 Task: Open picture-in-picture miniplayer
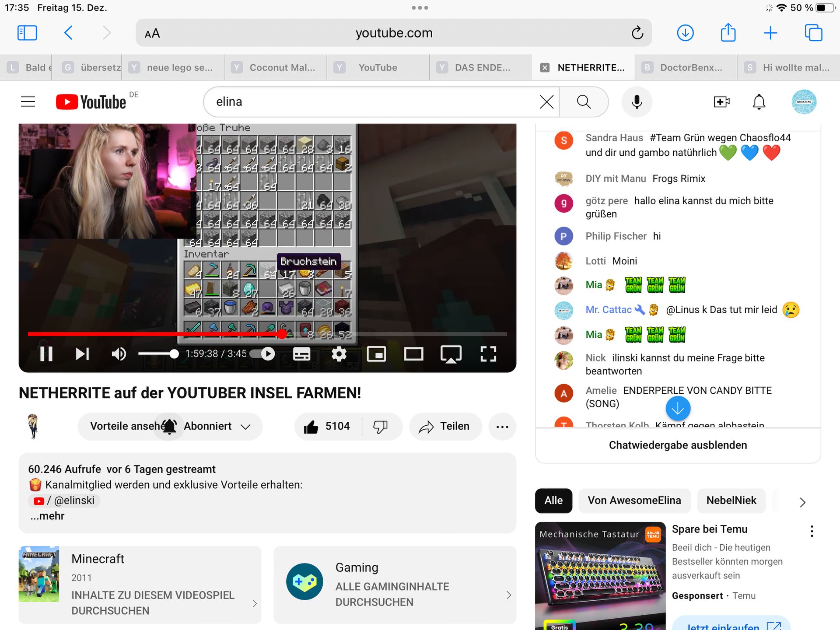(376, 353)
